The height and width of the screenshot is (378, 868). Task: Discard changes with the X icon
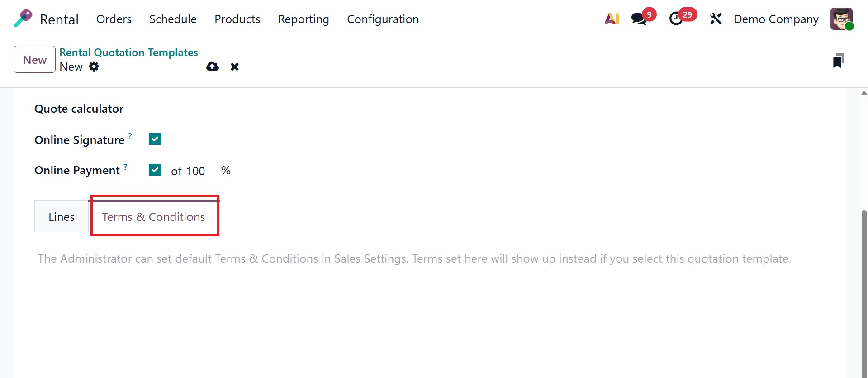pos(234,67)
